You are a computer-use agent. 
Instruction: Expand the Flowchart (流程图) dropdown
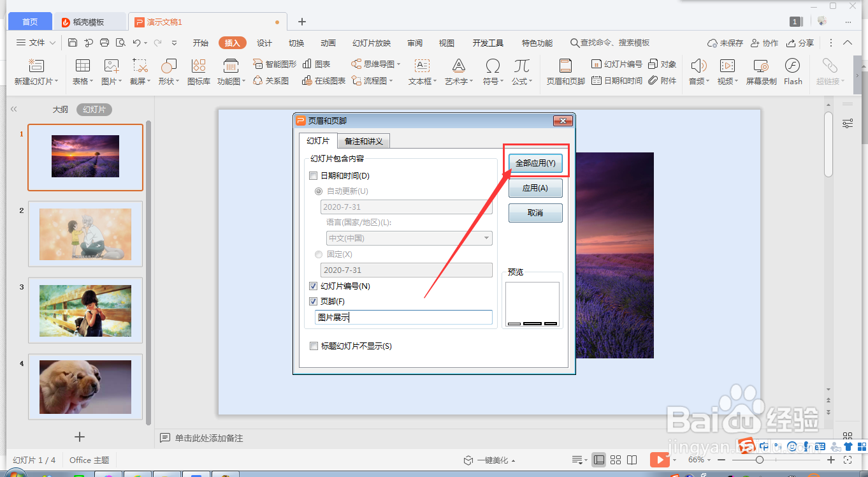coord(391,81)
